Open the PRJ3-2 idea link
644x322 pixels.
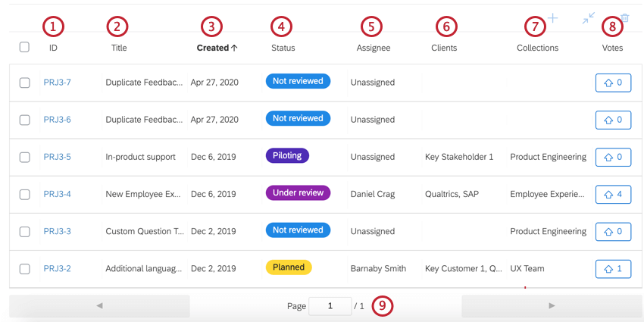point(57,269)
